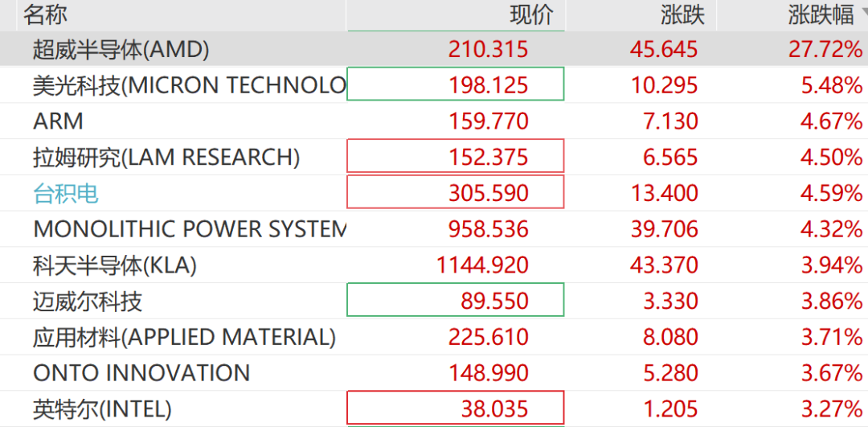Click the ARM stock name
This screenshot has height=427, width=868.
coord(58,121)
